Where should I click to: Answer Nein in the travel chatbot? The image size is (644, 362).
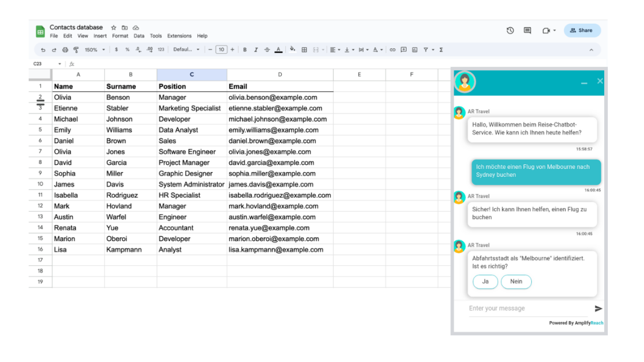516,282
